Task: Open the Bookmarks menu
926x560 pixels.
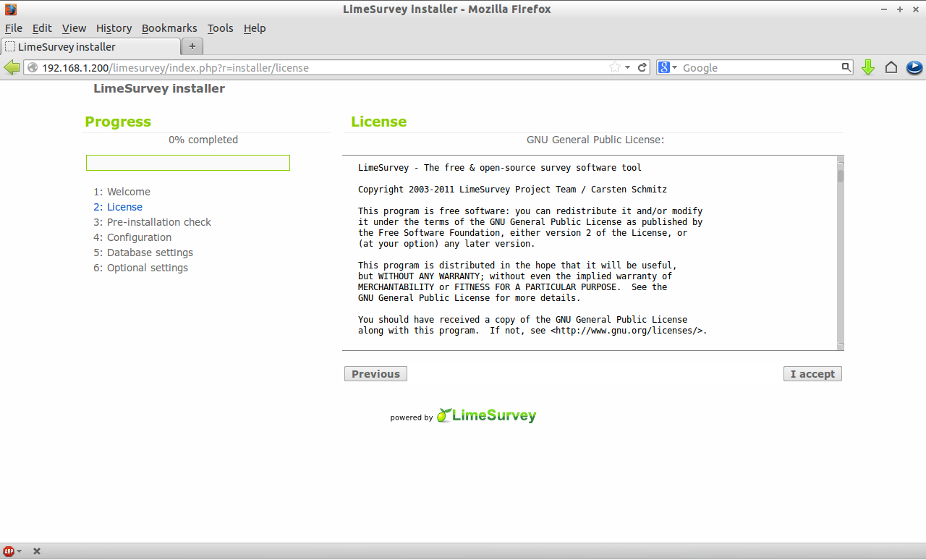Action: tap(169, 28)
